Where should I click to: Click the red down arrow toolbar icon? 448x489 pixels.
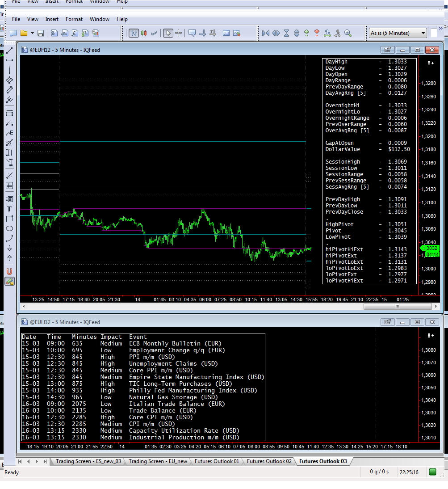coord(317,33)
